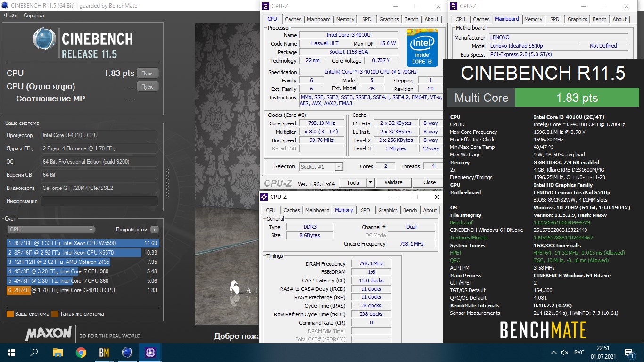The width and height of the screenshot is (644, 362).
Task: Open Caches tab in Memory CPU-Z window
Action: [291, 210]
